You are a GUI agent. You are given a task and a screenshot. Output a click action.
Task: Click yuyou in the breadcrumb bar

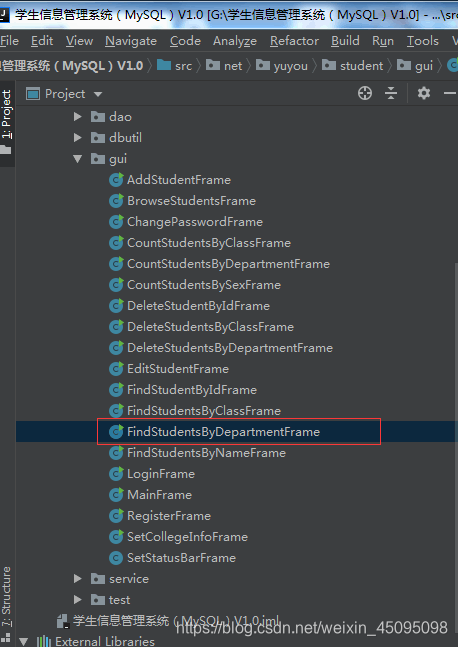[282, 66]
